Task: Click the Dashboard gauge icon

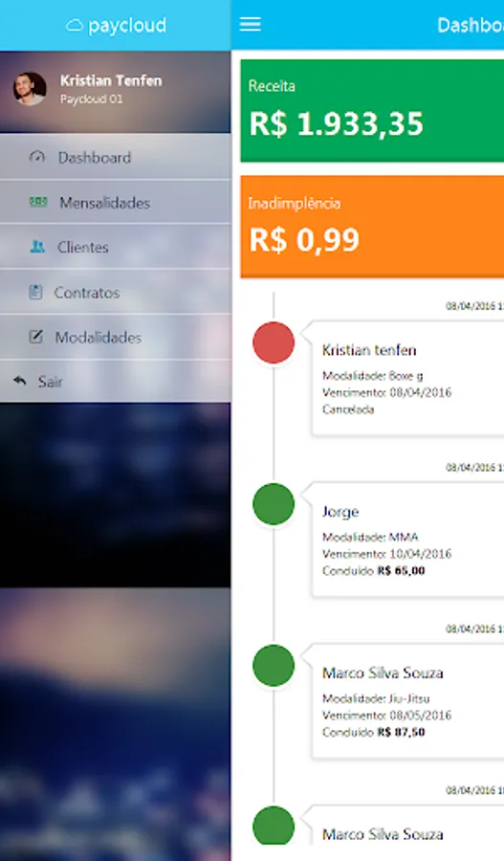Action: pos(36,157)
